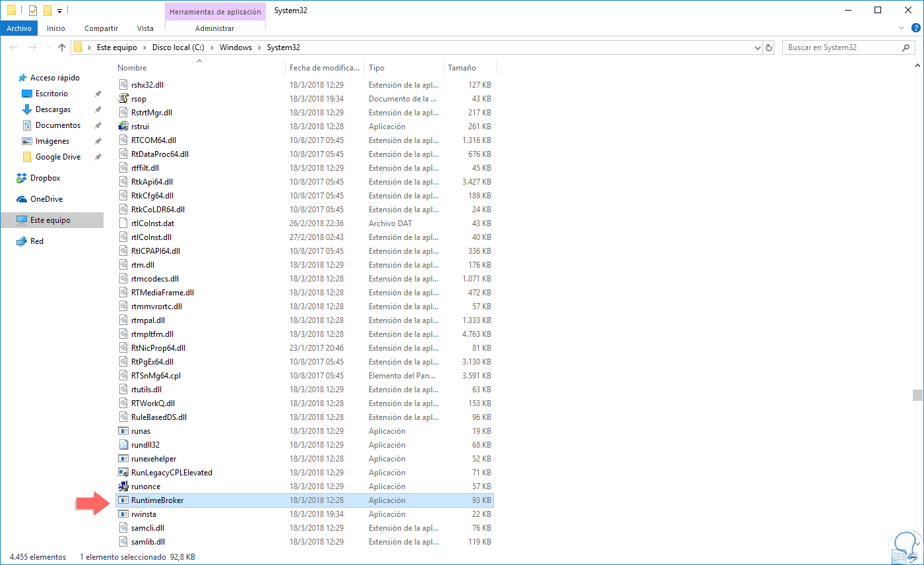This screenshot has width=924, height=565.
Task: Start a search via the magnifier icon
Action: pyautogui.click(x=905, y=47)
